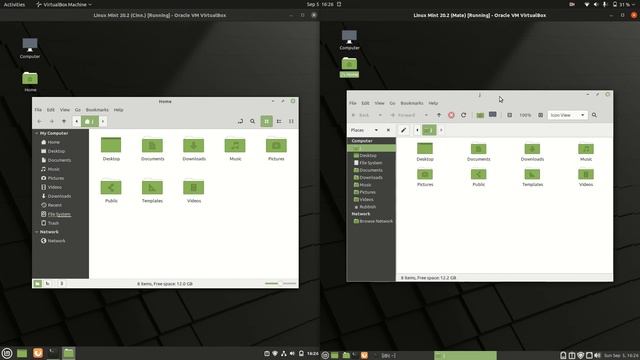Select File System in Caja sidebar

tap(371, 163)
